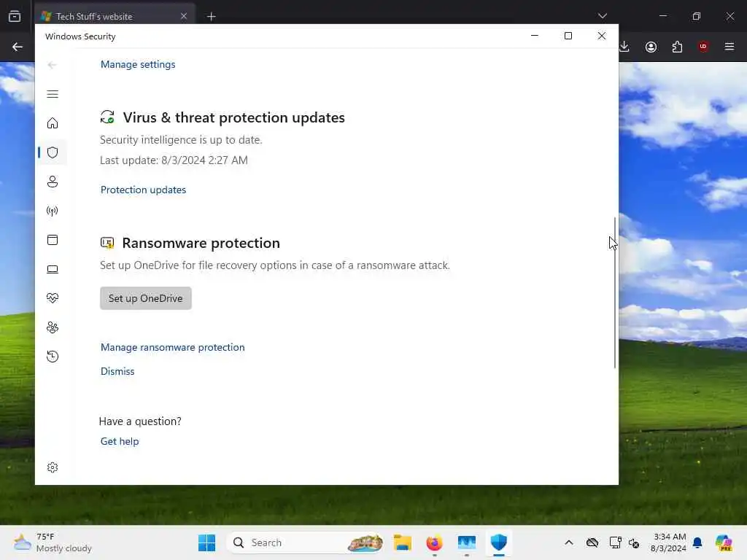Image resolution: width=747 pixels, height=560 pixels.
Task: Click the Get help link
Action: pyautogui.click(x=120, y=441)
